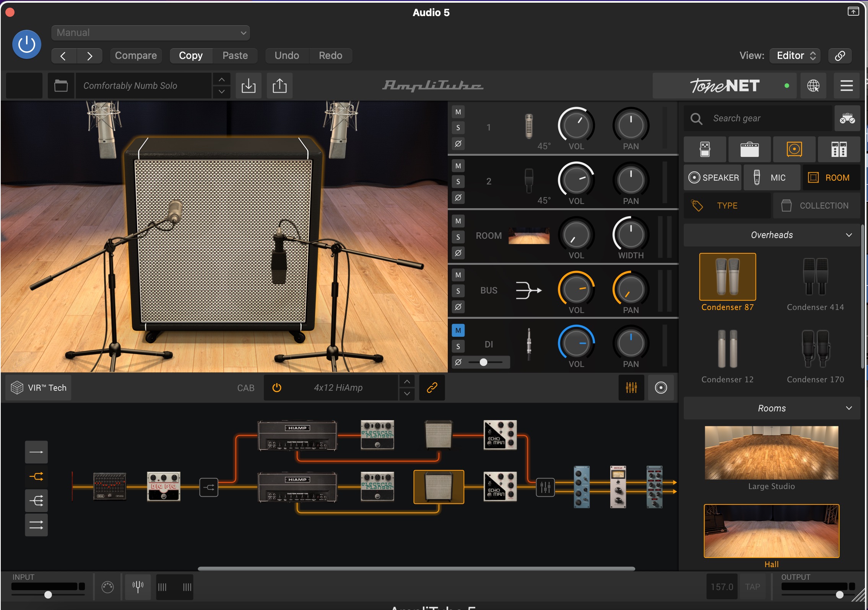This screenshot has height=610, width=868.
Task: Click the Big Pig fuzz pedal
Action: pyautogui.click(x=164, y=486)
